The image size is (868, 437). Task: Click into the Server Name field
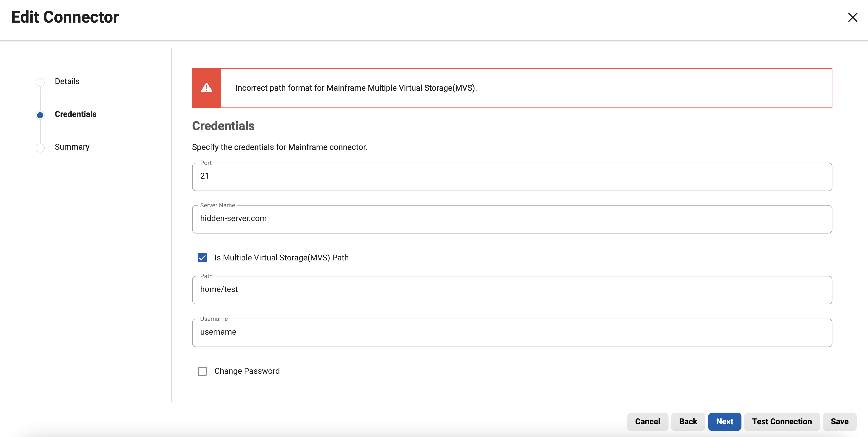(512, 219)
